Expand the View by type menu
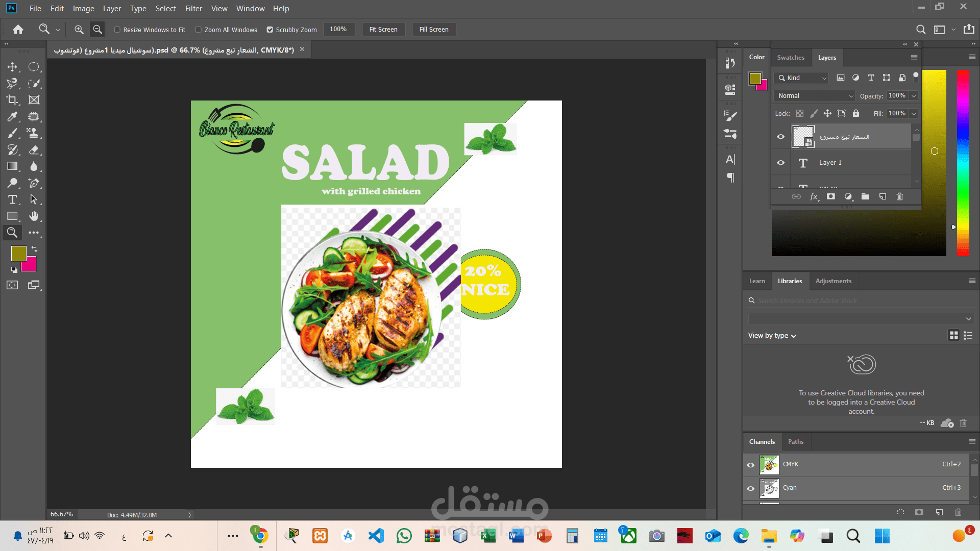The image size is (980, 551). pos(772,336)
